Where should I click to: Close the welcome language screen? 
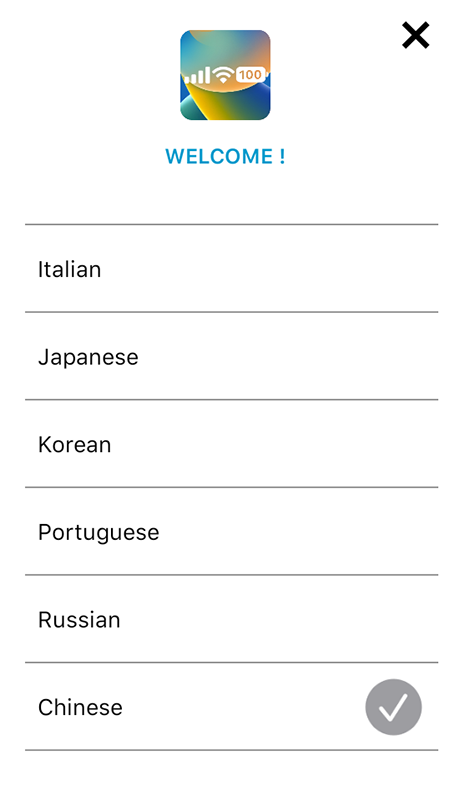click(x=415, y=35)
